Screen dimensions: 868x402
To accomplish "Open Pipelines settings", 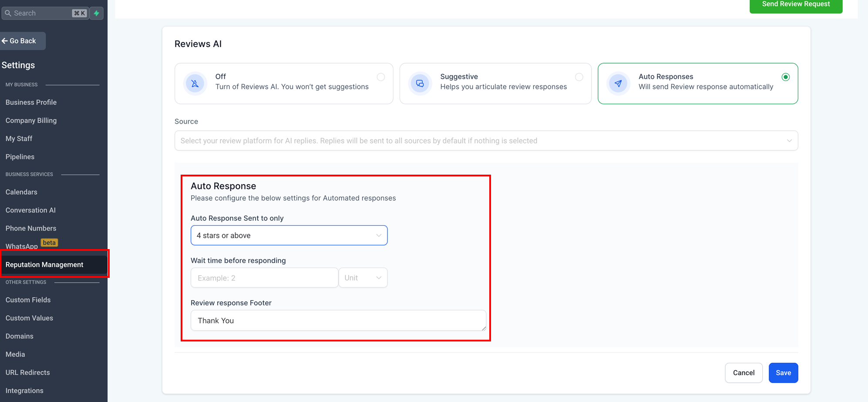I will (20, 157).
